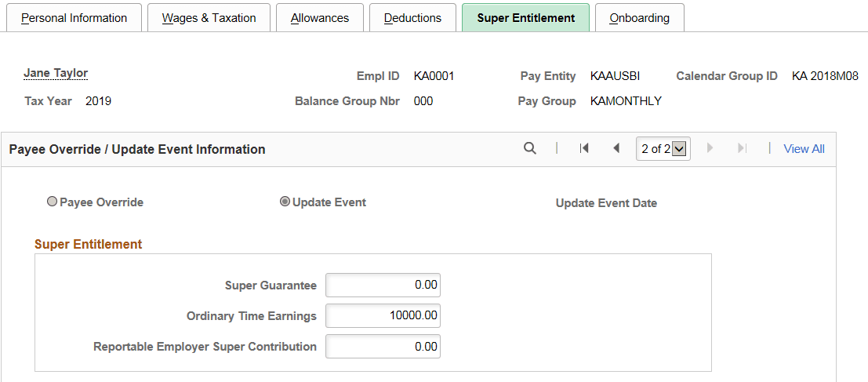Image resolution: width=868 pixels, height=382 pixels.
Task: Jump to last row arrow icon
Action: (743, 148)
